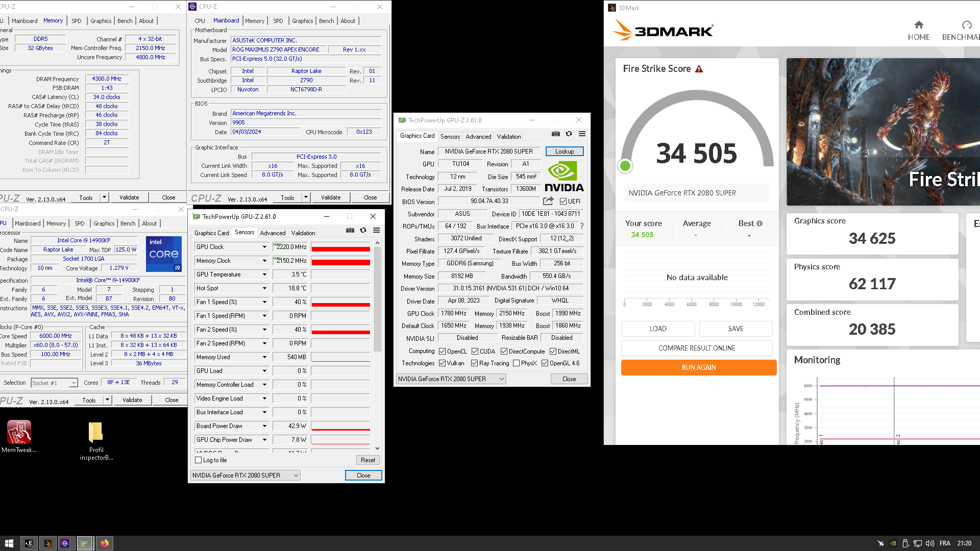Click the LOAD button in 3DMark

(658, 329)
